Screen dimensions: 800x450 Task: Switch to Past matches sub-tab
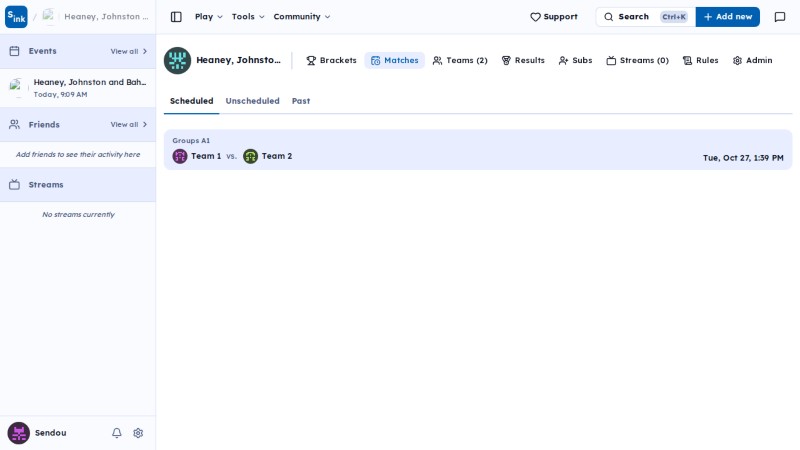click(301, 101)
